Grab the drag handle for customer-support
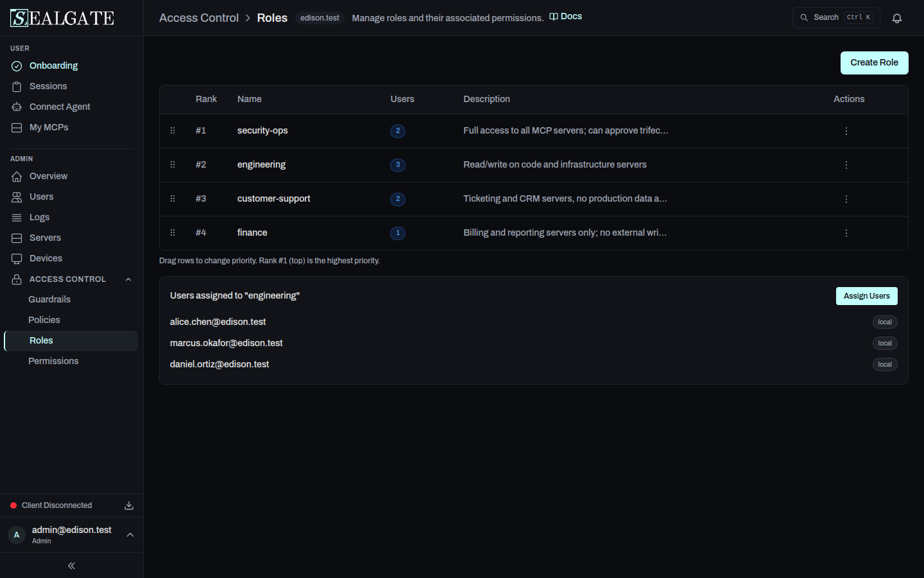 pyautogui.click(x=173, y=198)
